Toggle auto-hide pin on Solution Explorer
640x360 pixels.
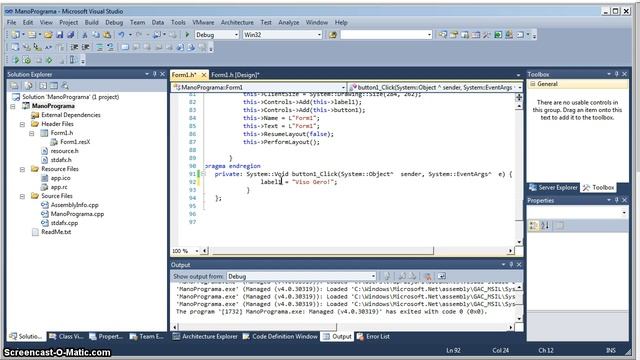(x=155, y=74)
